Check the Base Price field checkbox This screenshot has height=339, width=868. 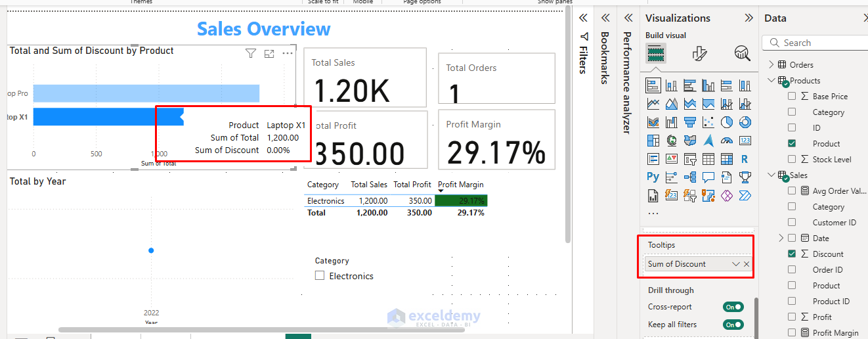pos(792,97)
